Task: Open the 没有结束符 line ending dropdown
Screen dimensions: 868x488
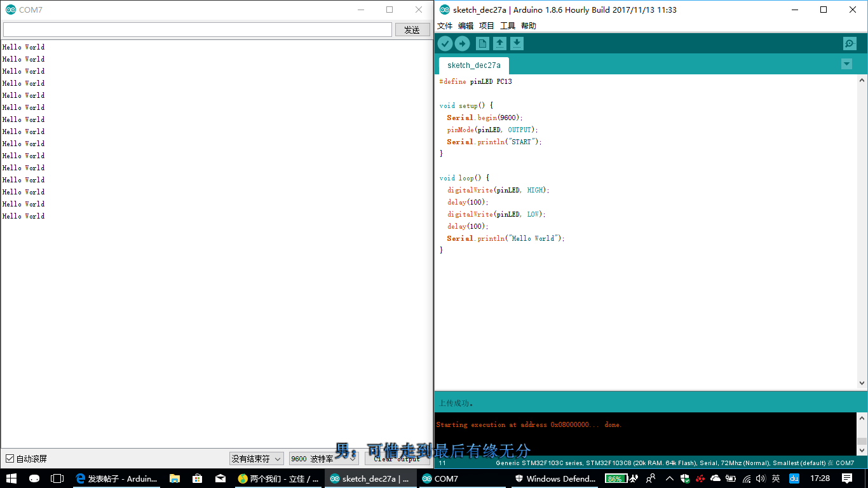Action: pyautogui.click(x=256, y=458)
